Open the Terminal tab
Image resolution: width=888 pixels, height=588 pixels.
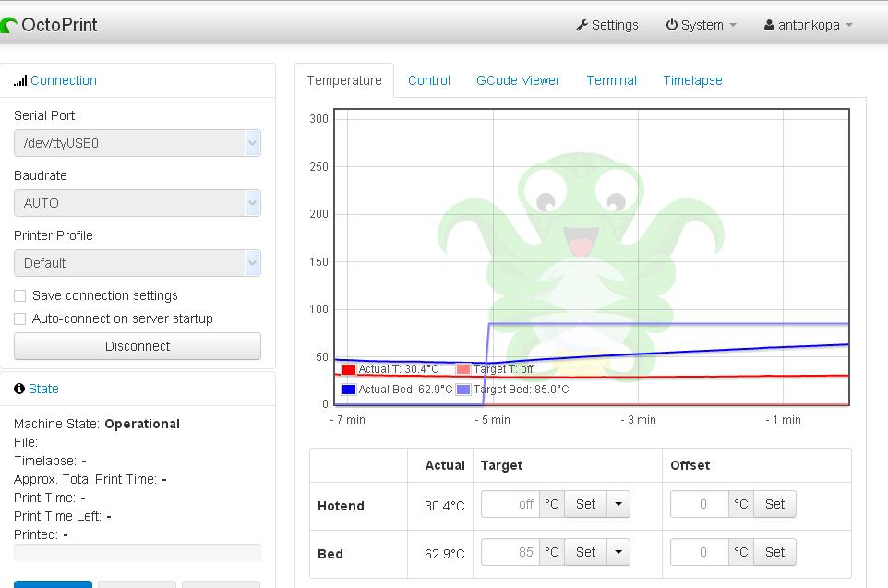(x=611, y=80)
